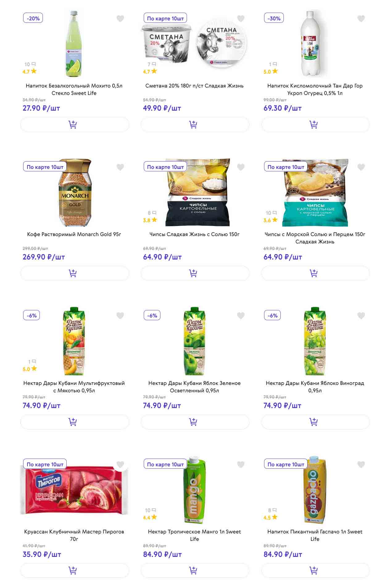The width and height of the screenshot is (385, 588).
Task: Click По карте 10шт badge on Gazpacho
Action: [x=286, y=464]
